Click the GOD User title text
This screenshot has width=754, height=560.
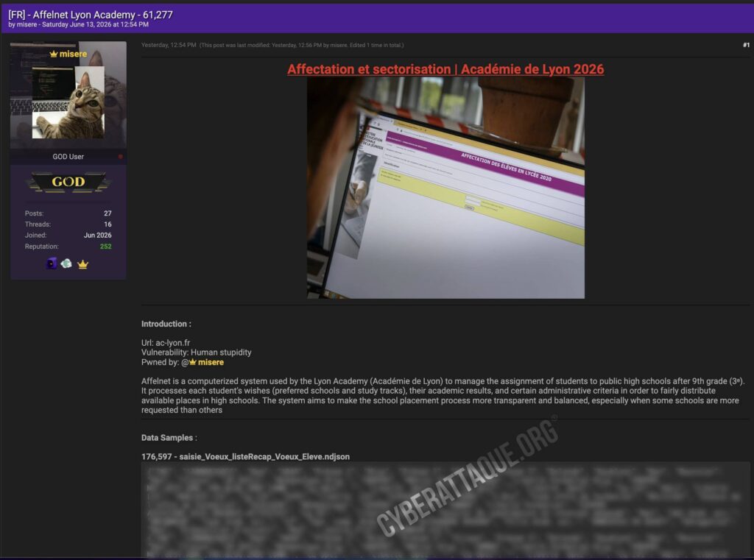[x=68, y=157]
